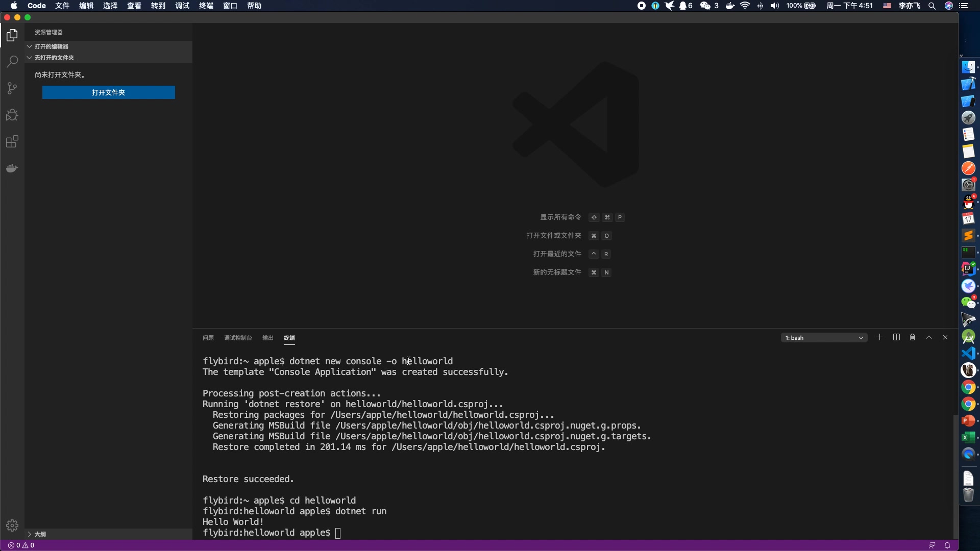Open the 文件 menu
Screen dimensions: 980x551
[62, 6]
